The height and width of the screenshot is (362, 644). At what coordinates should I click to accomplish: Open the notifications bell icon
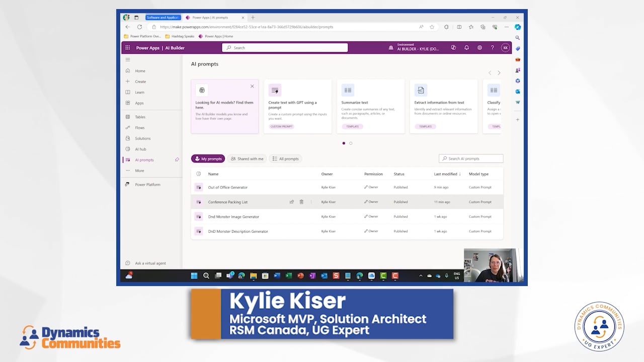click(x=466, y=48)
